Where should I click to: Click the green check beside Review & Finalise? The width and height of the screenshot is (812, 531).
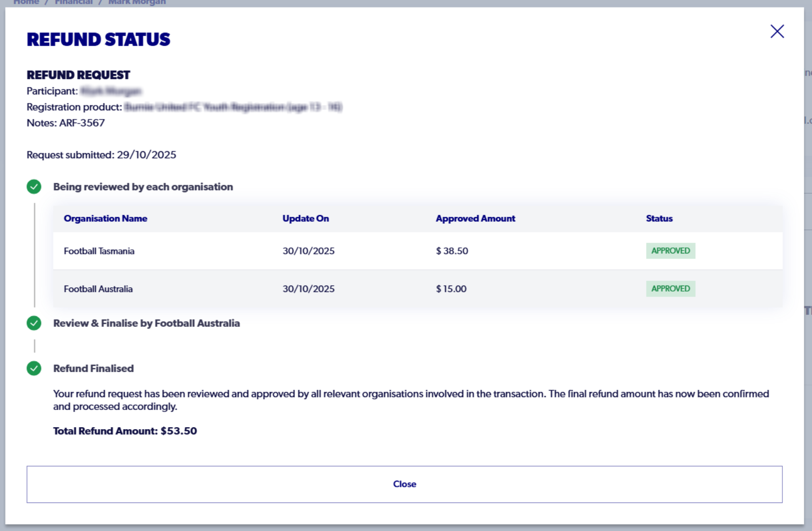(34, 323)
